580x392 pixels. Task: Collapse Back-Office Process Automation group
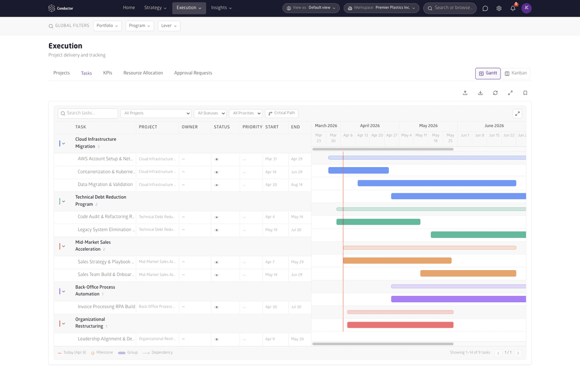coord(63,291)
